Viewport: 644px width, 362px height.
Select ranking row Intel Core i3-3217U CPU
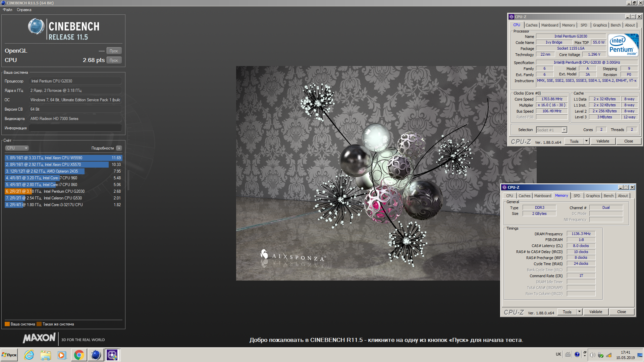pos(63,205)
